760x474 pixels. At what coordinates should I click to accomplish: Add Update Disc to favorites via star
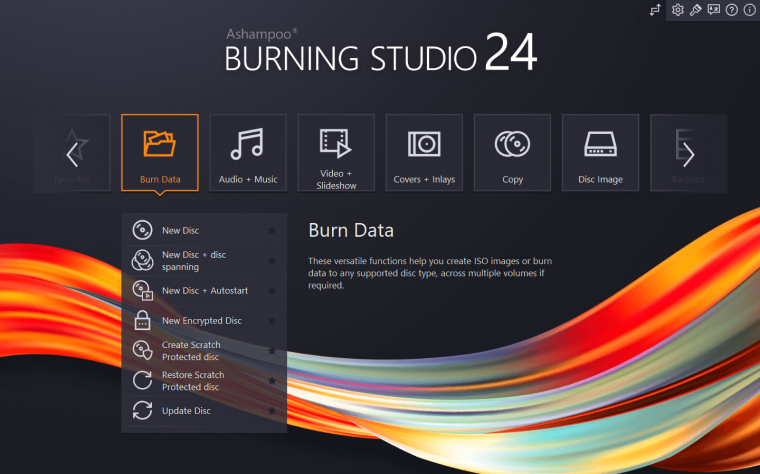coord(272,411)
